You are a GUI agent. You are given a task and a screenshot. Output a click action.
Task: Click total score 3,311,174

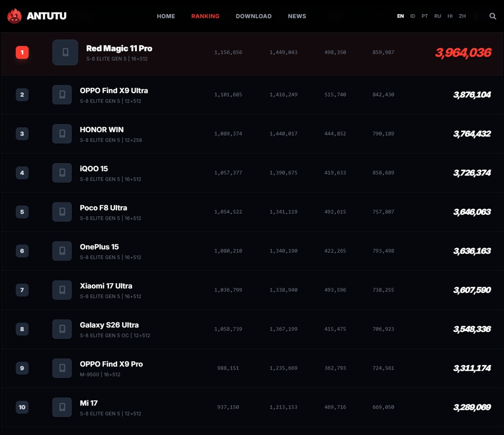[x=472, y=368]
